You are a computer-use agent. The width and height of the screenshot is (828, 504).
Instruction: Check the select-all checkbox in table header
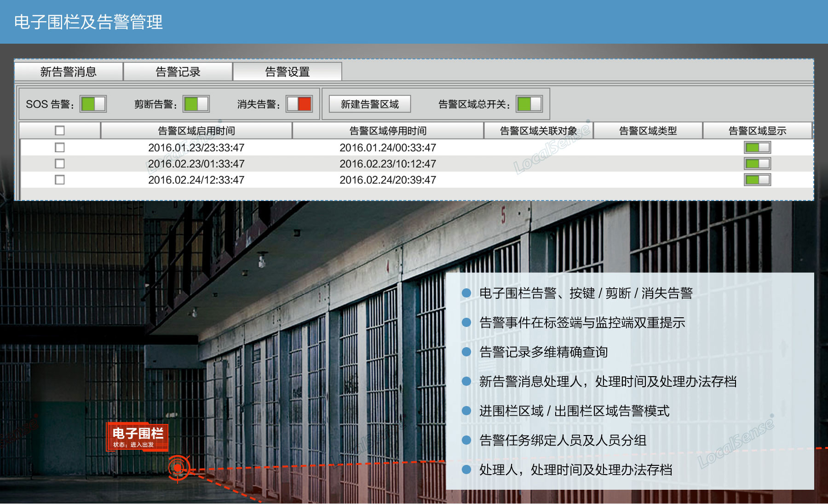tap(60, 131)
